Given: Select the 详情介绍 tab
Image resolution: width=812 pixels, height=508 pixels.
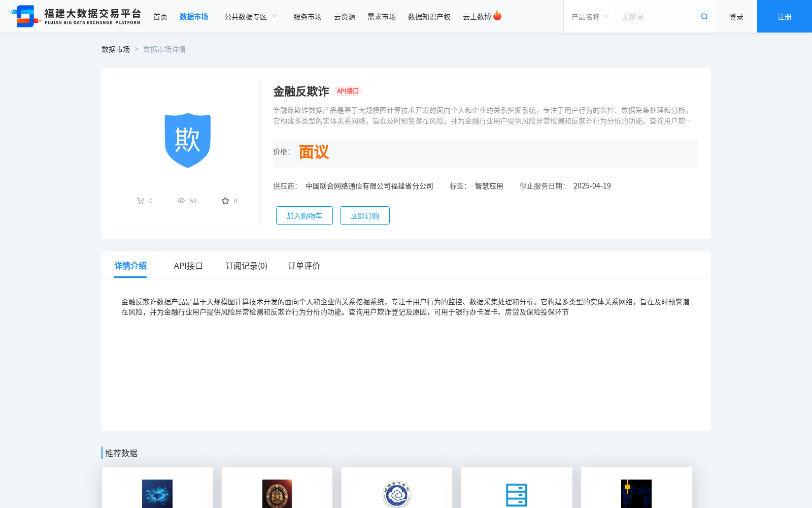Looking at the screenshot, I should coord(130,266).
